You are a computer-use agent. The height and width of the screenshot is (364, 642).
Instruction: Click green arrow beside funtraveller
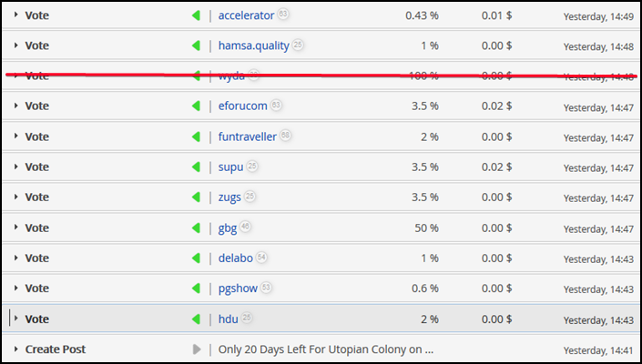tap(195, 136)
